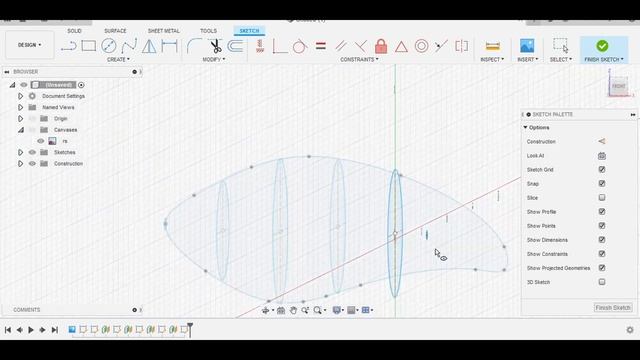This screenshot has height=360, width=640.
Task: Click the timeline Play button
Action: click(x=31, y=330)
